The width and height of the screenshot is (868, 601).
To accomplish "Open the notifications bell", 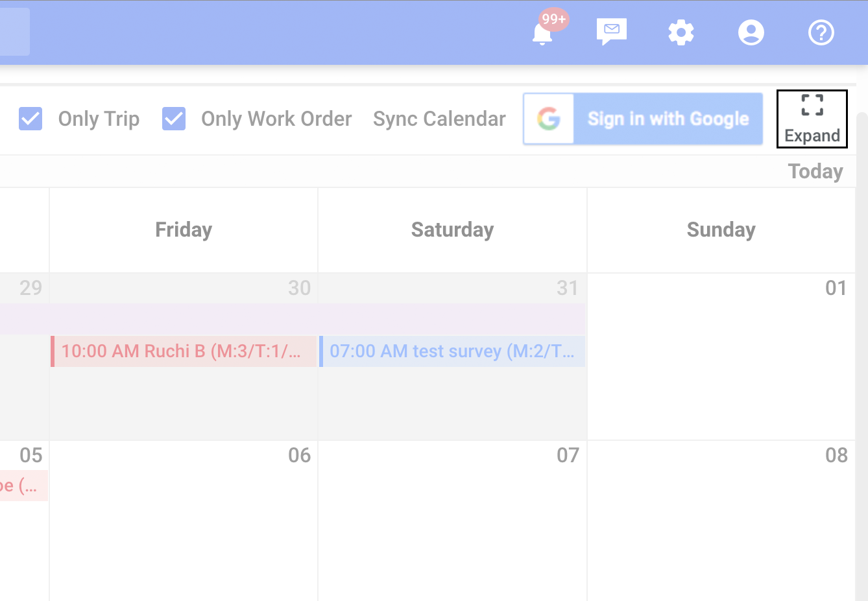I will click(x=542, y=34).
